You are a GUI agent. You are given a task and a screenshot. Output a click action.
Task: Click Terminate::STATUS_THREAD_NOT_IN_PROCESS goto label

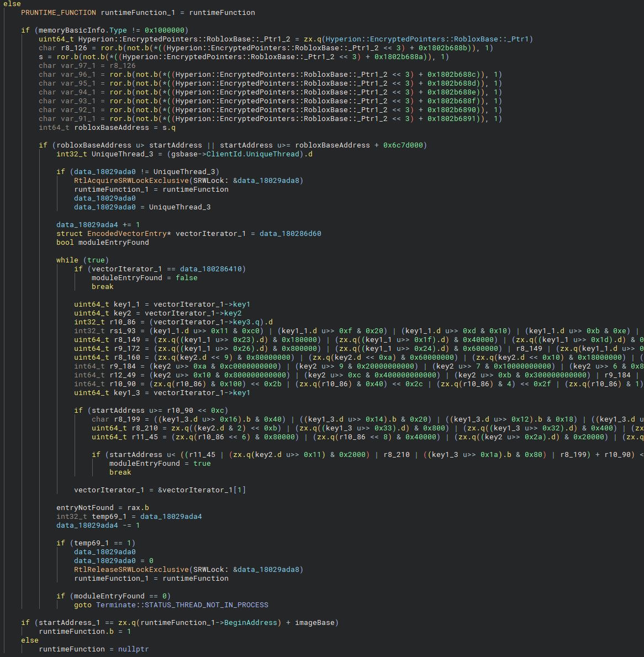(182, 605)
